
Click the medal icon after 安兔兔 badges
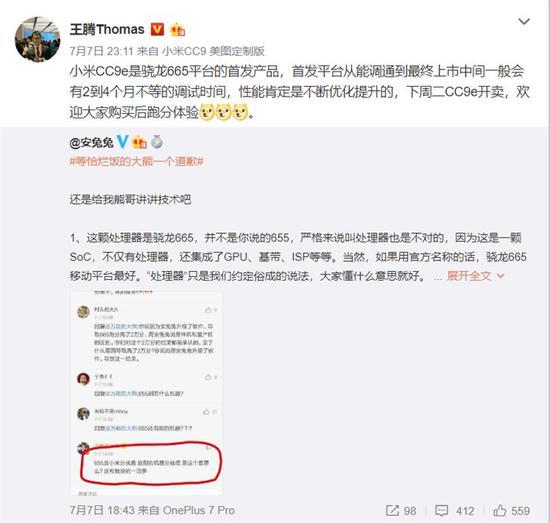point(157,142)
